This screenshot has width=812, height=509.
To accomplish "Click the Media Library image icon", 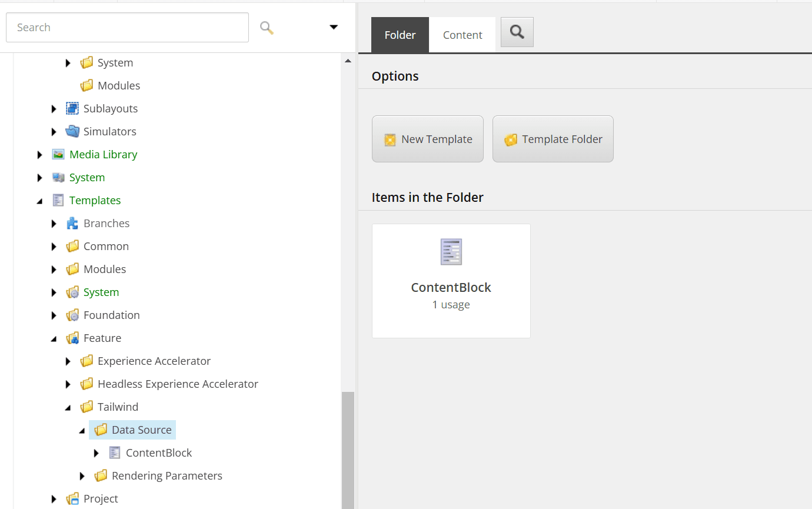I will 58,154.
